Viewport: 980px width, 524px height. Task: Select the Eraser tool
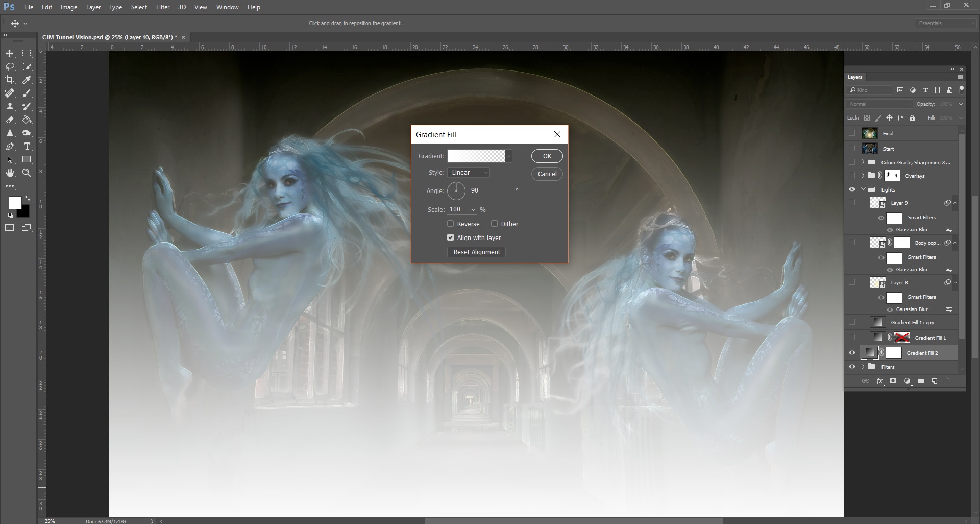[x=10, y=120]
